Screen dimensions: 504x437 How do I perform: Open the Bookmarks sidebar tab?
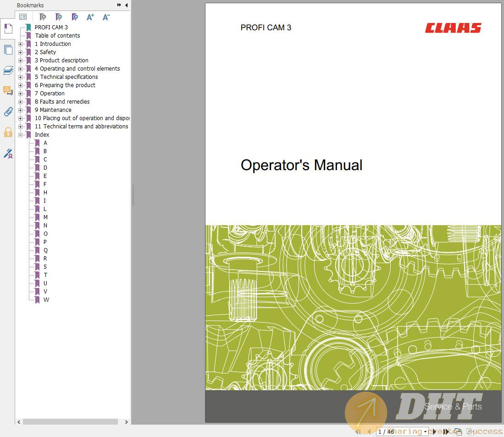tap(8, 29)
